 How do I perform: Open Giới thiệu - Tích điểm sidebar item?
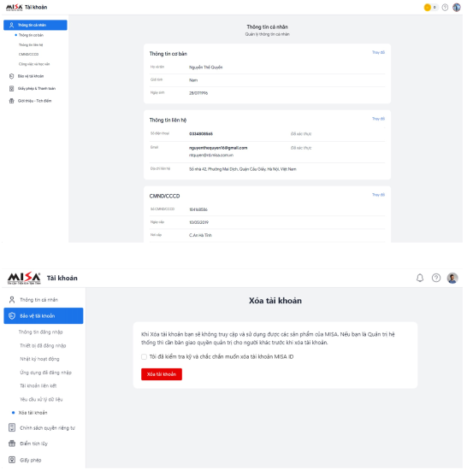click(35, 102)
